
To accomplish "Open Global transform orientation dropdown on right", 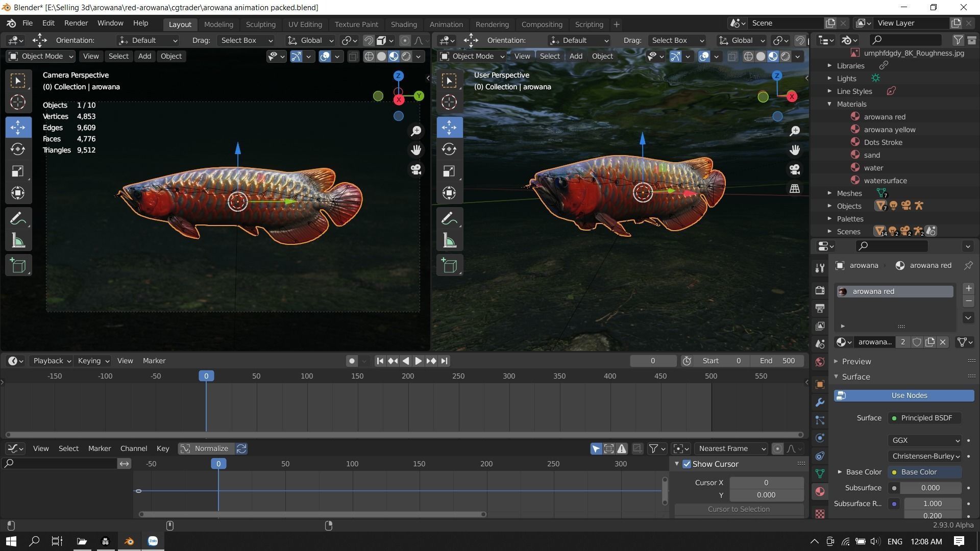I will click(x=741, y=40).
